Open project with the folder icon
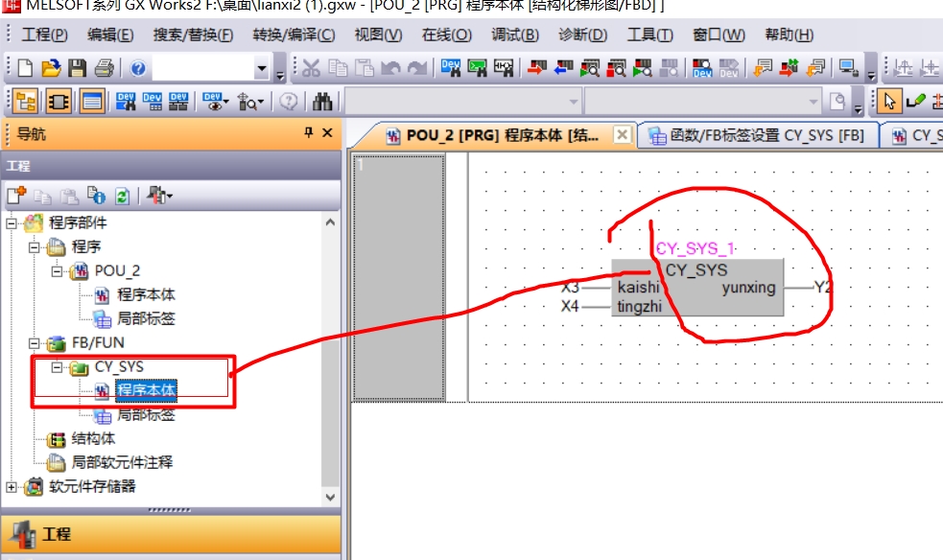Image resolution: width=943 pixels, height=560 pixels. click(x=51, y=68)
